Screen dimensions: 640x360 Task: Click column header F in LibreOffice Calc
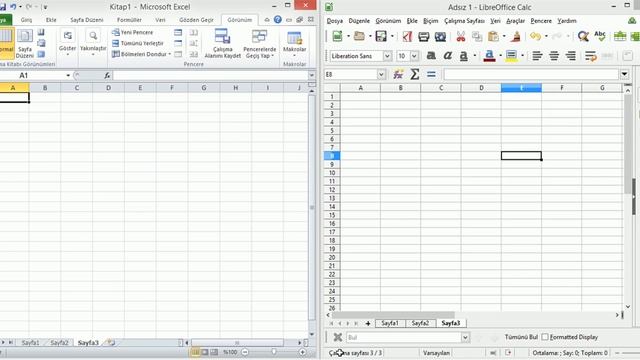[x=562, y=88]
